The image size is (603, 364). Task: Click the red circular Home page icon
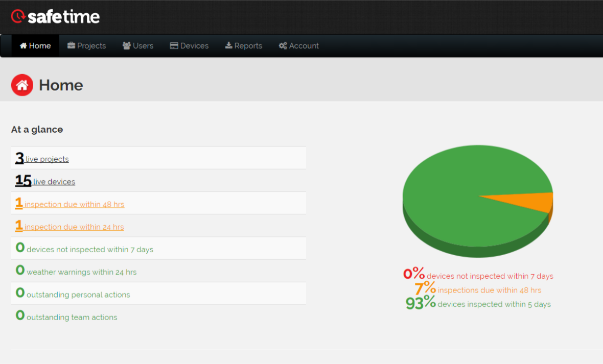pyautogui.click(x=22, y=85)
